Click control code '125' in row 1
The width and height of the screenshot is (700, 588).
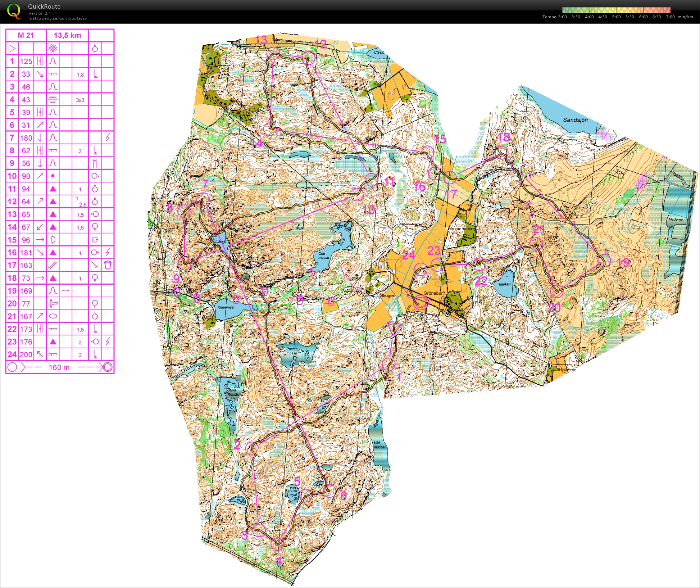(x=26, y=61)
